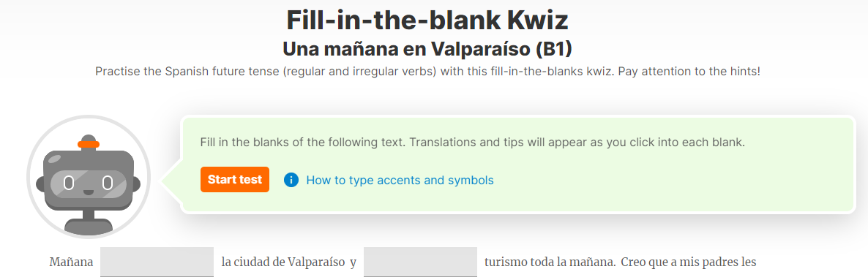The width and height of the screenshot is (868, 280).
Task: Click the speech bubble pointer beside robot
Action: click(171, 181)
